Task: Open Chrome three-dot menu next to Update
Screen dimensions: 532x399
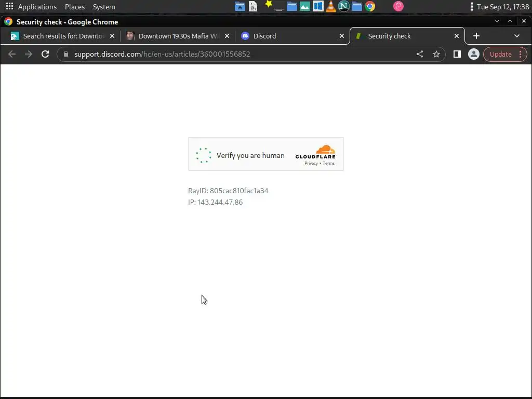Action: 521,54
